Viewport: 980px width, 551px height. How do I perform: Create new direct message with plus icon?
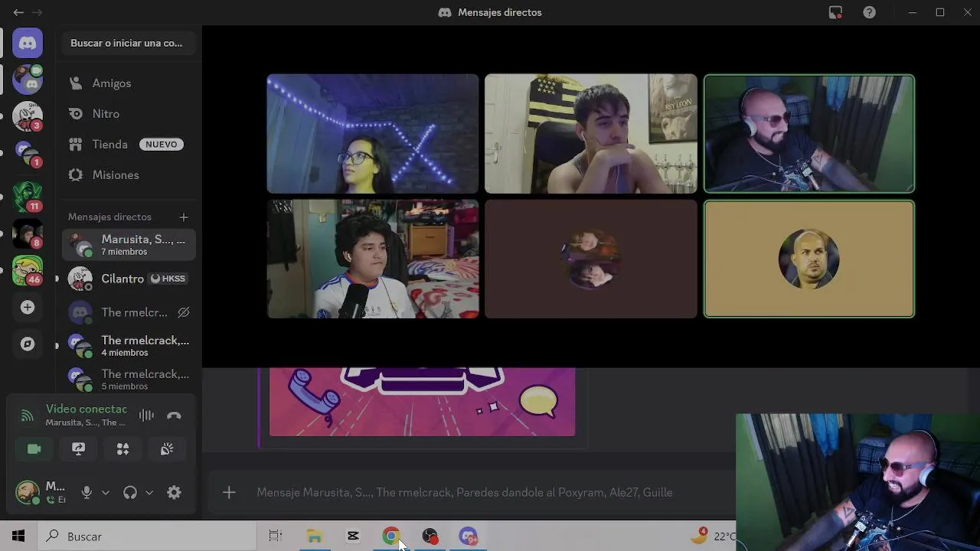183,217
